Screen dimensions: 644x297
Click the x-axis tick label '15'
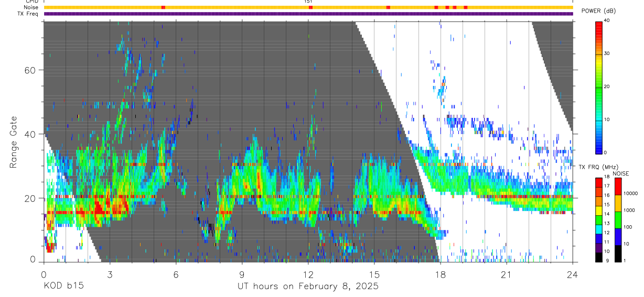click(374, 274)
